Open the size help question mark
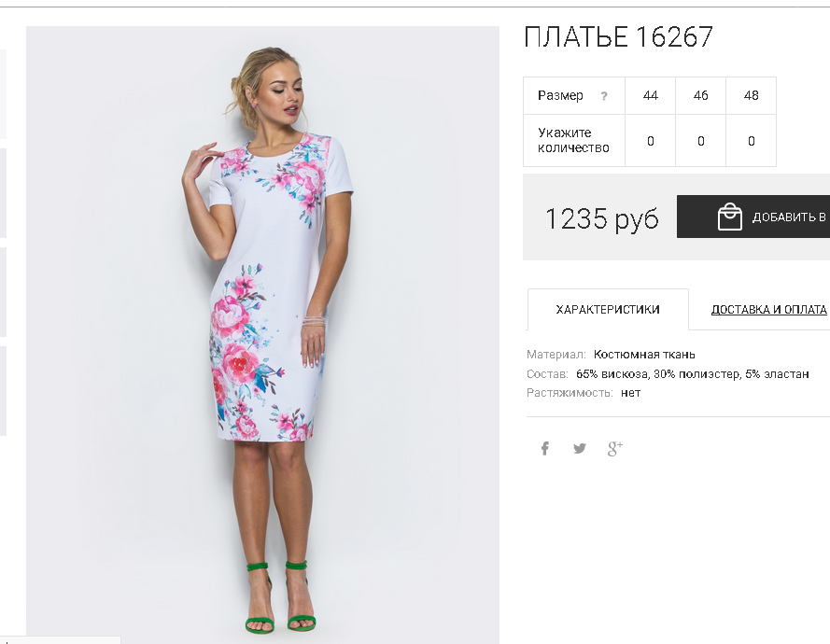The height and width of the screenshot is (644, 830). (x=604, y=96)
